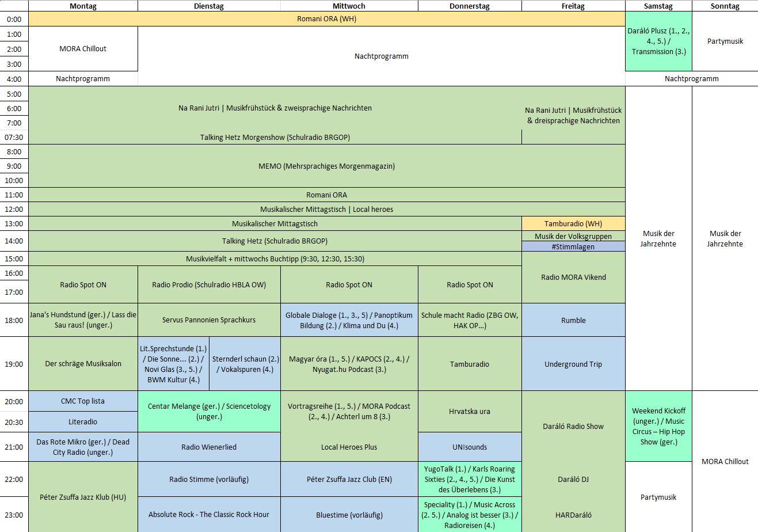758x532 pixels.
Task: Click the #Stimmlagen program cell
Action: (x=573, y=246)
